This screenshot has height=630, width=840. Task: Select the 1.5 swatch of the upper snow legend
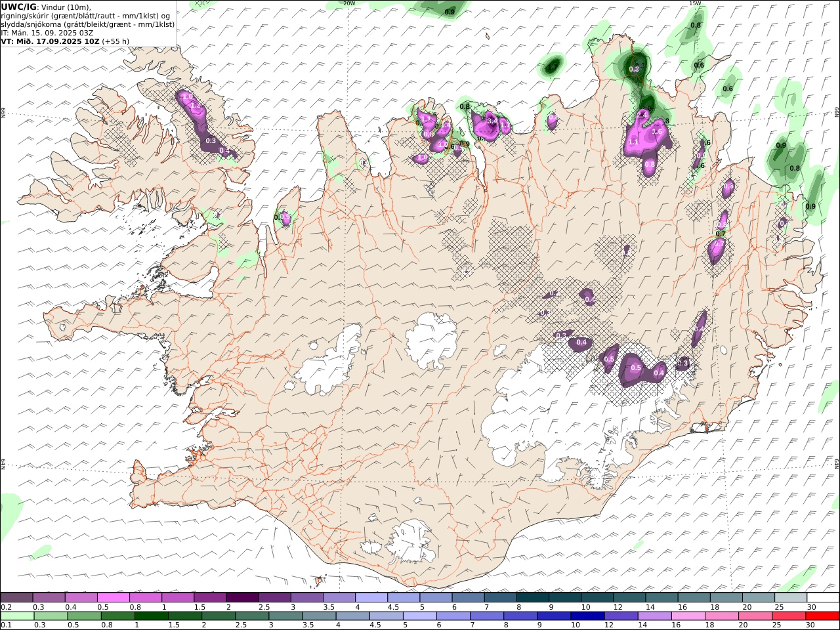210,597
